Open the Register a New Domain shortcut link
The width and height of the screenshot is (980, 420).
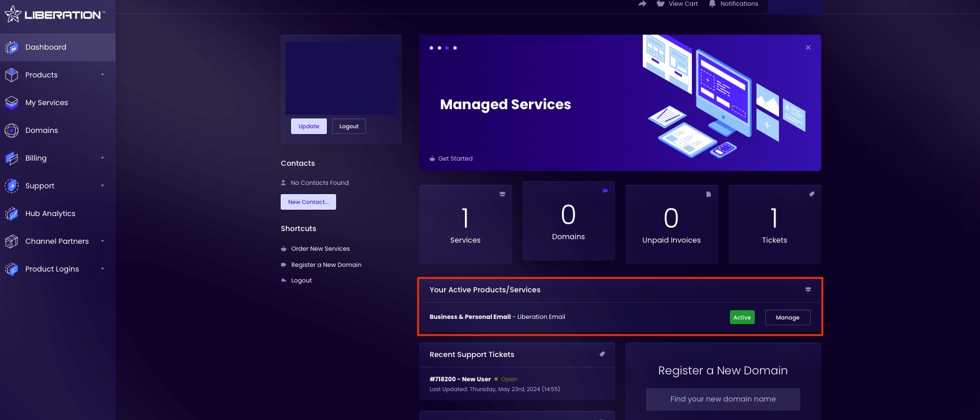click(326, 265)
